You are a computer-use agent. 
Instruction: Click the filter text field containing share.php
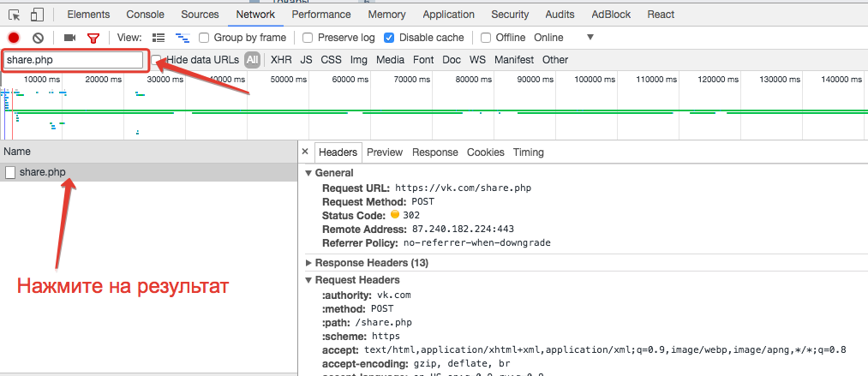(73, 60)
